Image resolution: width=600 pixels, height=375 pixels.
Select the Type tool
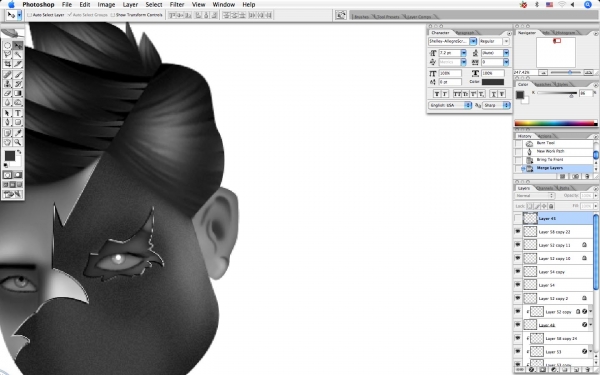18,113
